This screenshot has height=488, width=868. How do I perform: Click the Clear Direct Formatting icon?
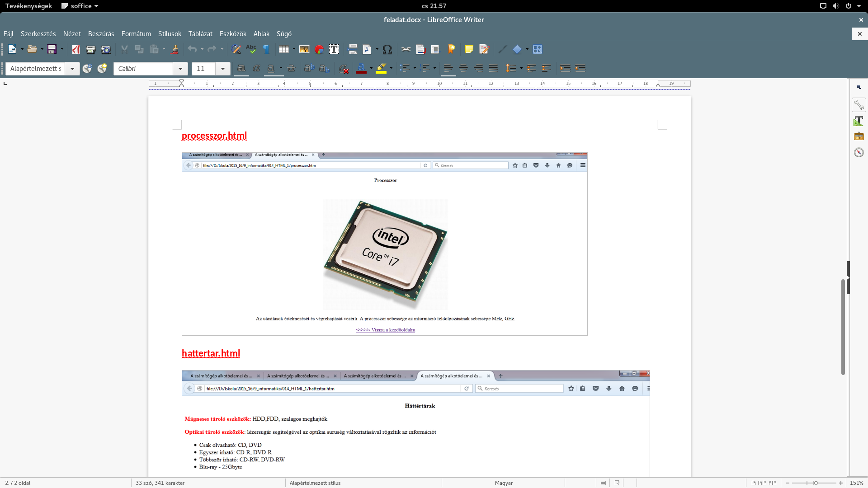coord(344,69)
